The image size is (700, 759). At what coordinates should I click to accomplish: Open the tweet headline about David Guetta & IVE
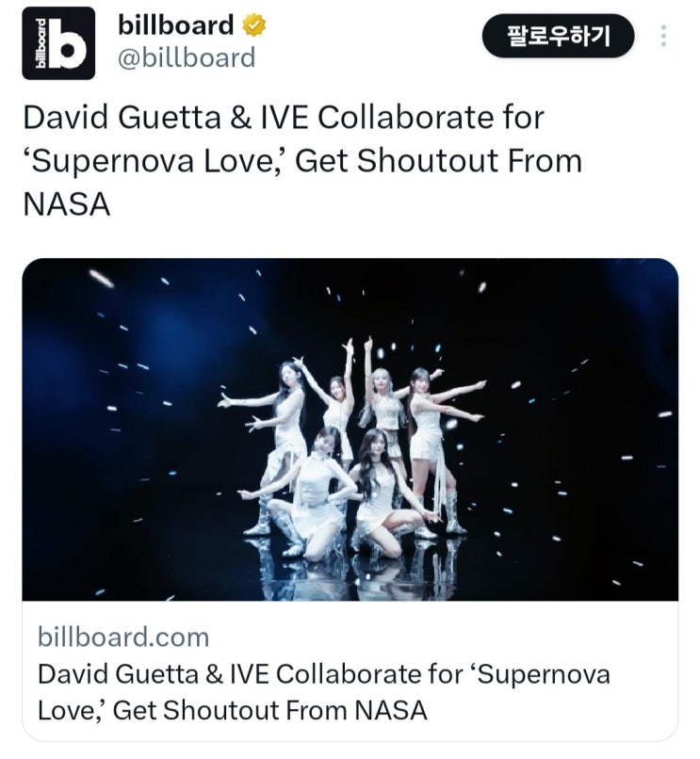point(302,161)
